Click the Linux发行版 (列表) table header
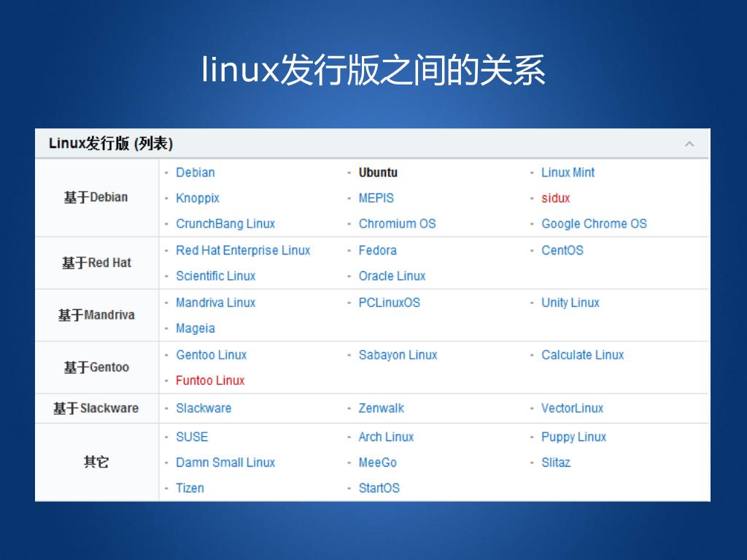Image resolution: width=747 pixels, height=560 pixels. pyautogui.click(x=111, y=144)
